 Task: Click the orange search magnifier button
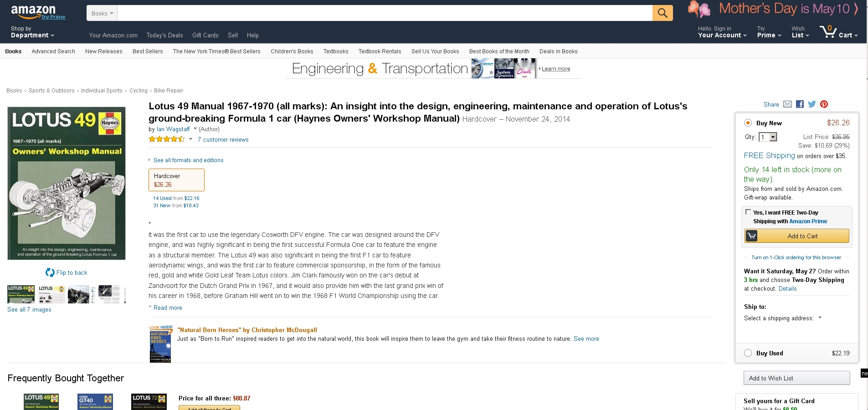point(663,13)
